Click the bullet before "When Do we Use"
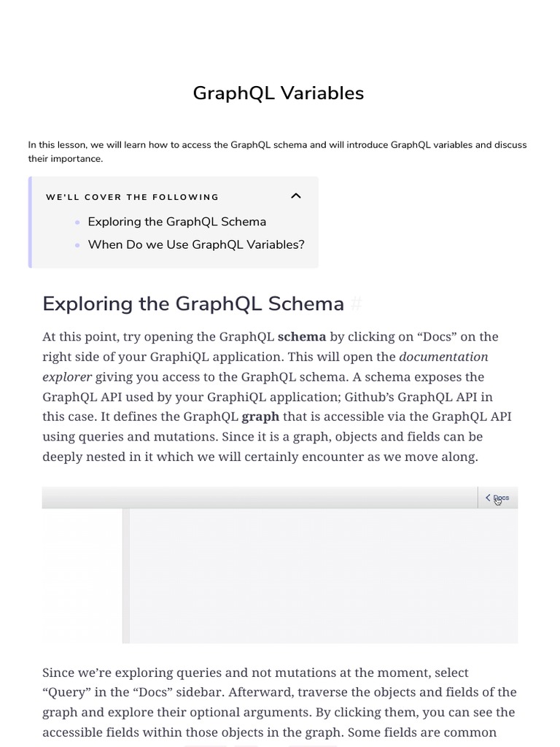The width and height of the screenshot is (560, 747). coord(77,245)
